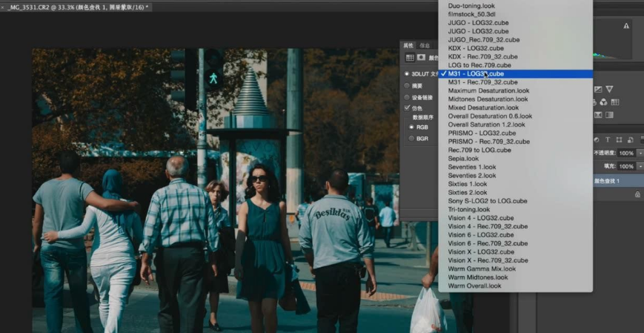644x333 pixels.
Task: Choose Duo-toning.look from the LUT list
Action: pyautogui.click(x=516, y=6)
